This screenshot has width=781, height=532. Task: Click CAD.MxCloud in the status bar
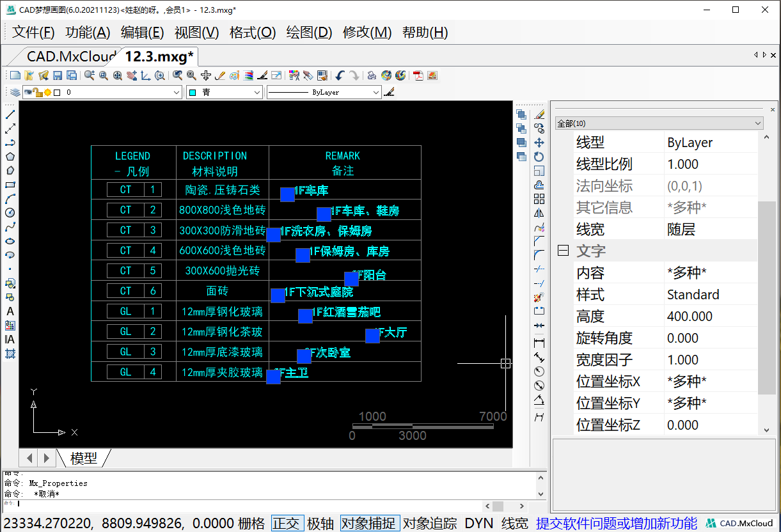pyautogui.click(x=740, y=524)
